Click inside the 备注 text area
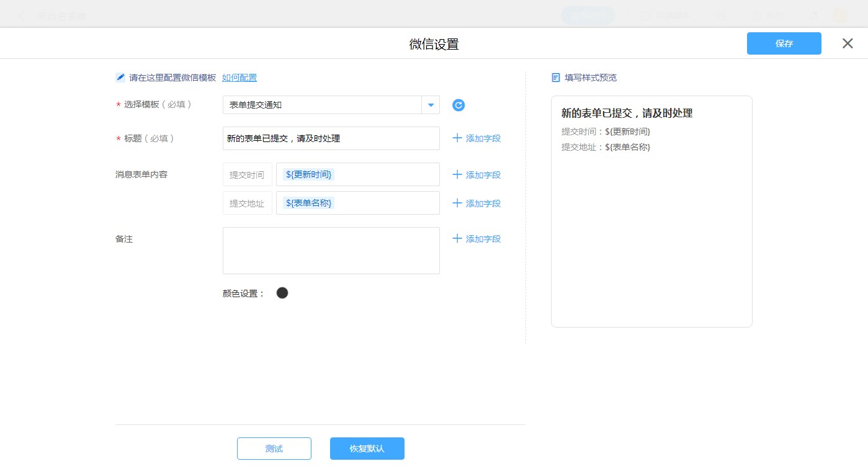Viewport: 868px width, 474px height. pyautogui.click(x=331, y=251)
